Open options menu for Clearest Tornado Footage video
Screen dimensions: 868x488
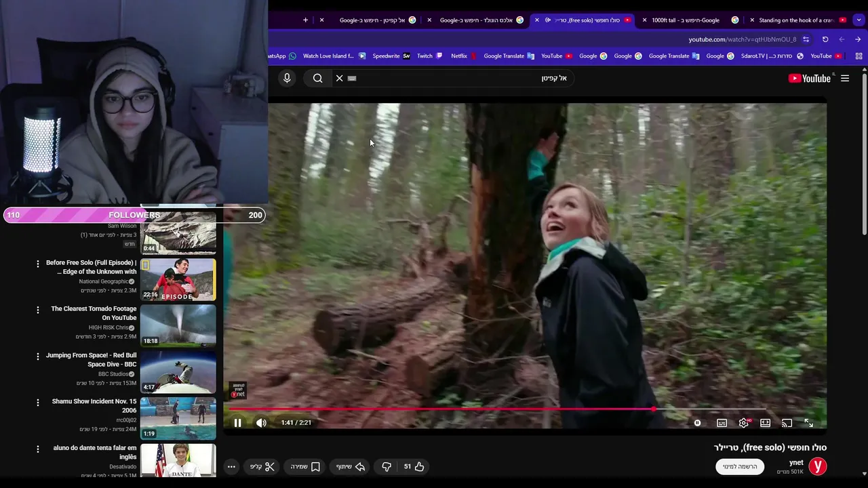coord(38,310)
